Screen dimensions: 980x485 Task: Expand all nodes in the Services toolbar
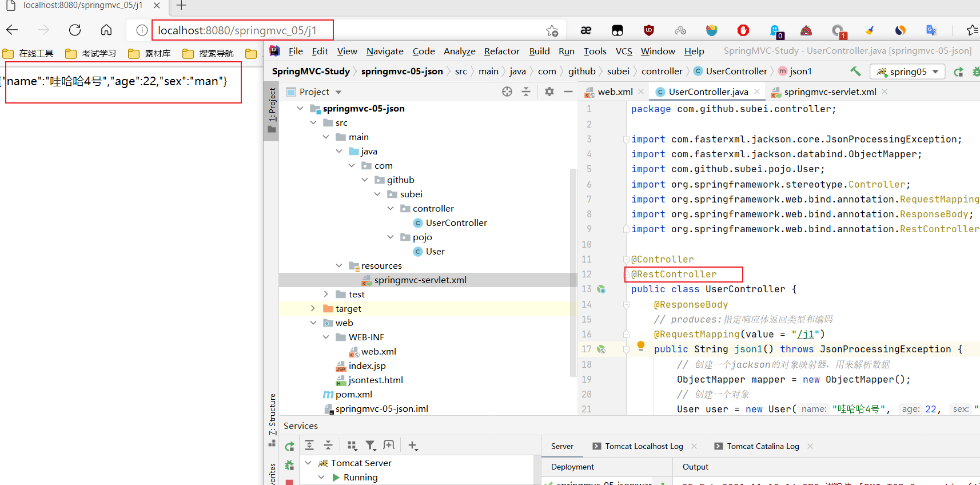[x=309, y=446]
